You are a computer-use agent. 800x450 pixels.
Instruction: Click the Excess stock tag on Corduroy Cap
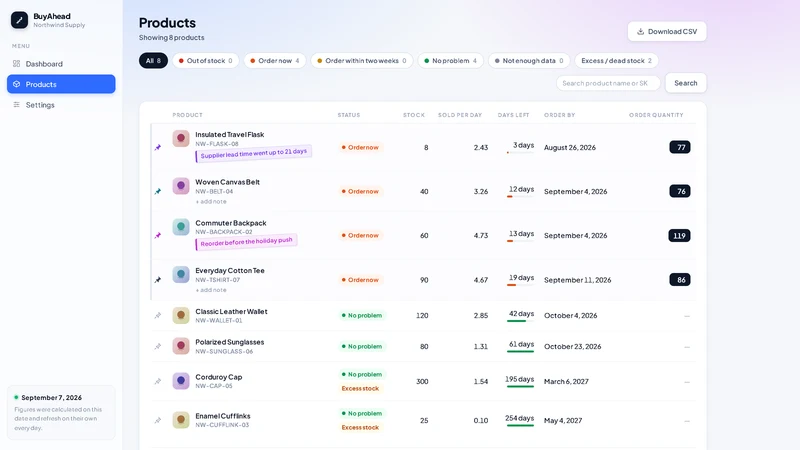point(360,388)
